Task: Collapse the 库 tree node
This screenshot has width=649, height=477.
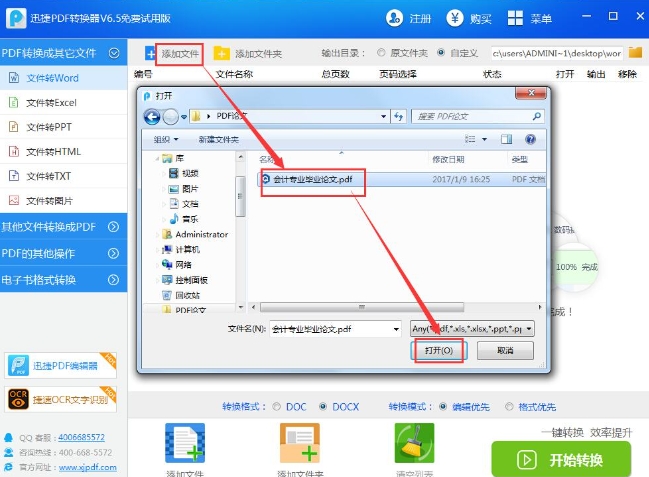Action: click(x=157, y=158)
